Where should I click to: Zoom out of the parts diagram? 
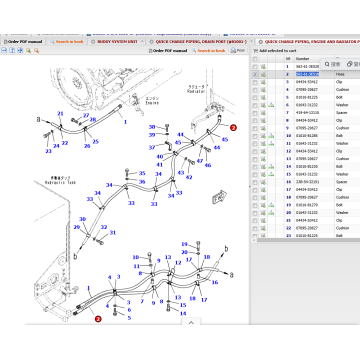coord(36,50)
